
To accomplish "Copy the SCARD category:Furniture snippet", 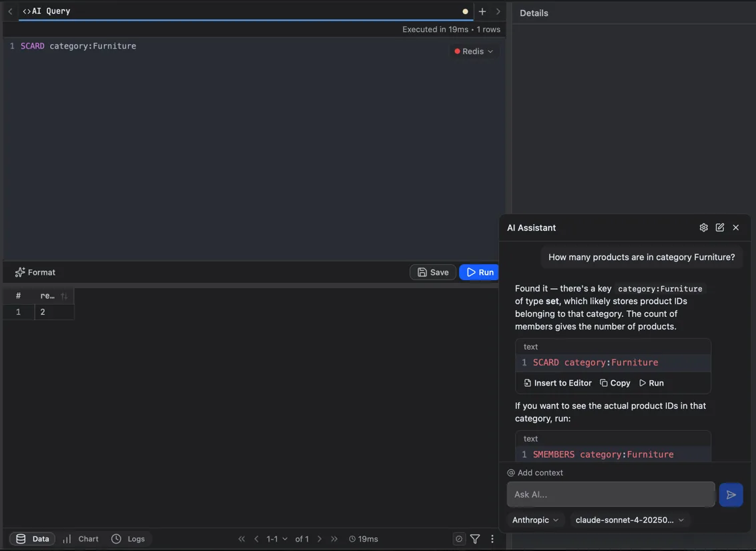I will (x=615, y=384).
